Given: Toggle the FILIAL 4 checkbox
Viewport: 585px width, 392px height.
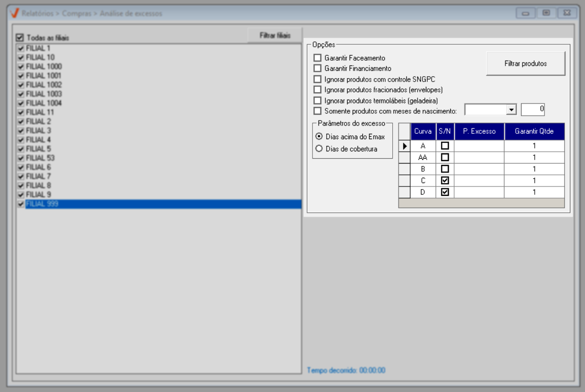Looking at the screenshot, I should (21, 140).
